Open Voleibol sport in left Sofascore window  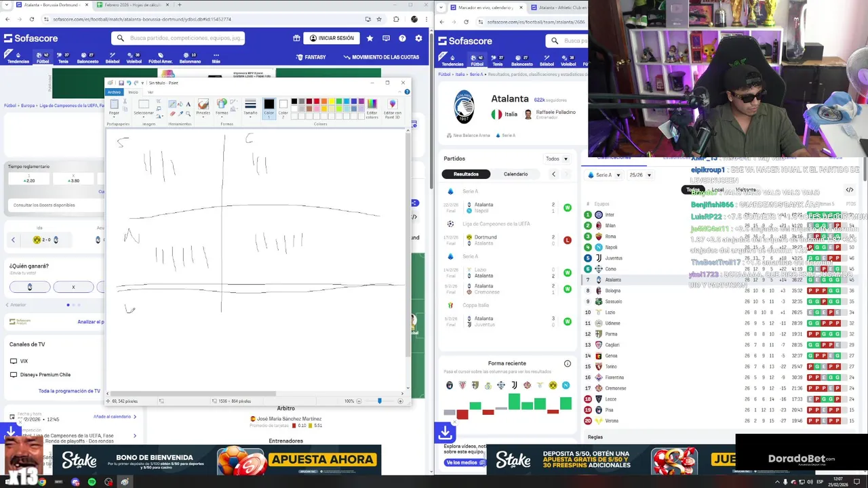(x=134, y=58)
